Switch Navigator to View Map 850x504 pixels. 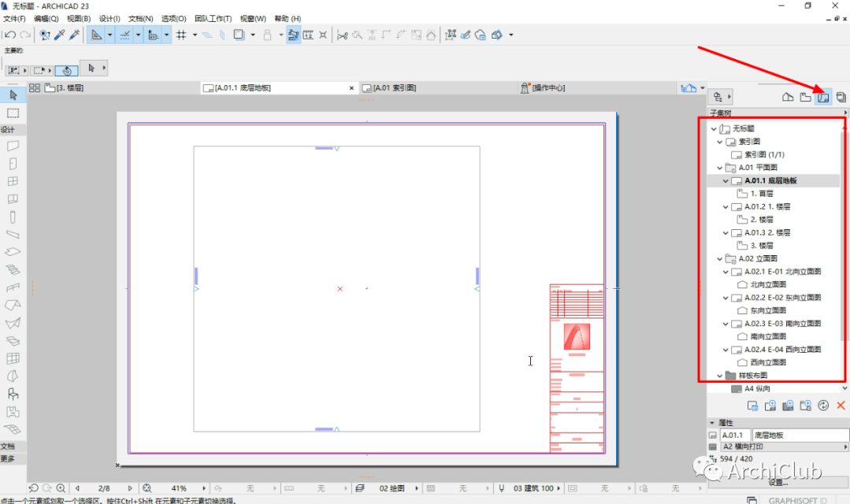[806, 97]
